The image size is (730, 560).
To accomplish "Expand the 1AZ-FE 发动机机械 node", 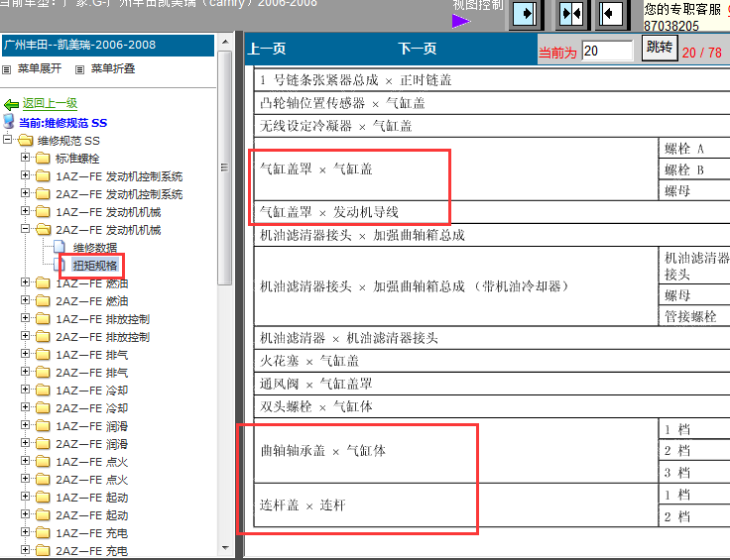I will (25, 211).
